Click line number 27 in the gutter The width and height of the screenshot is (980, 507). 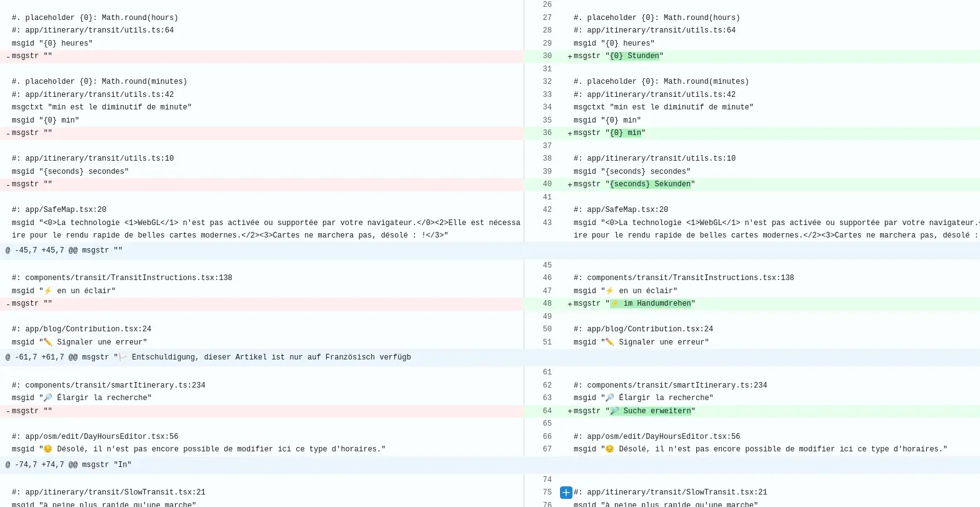pos(547,18)
